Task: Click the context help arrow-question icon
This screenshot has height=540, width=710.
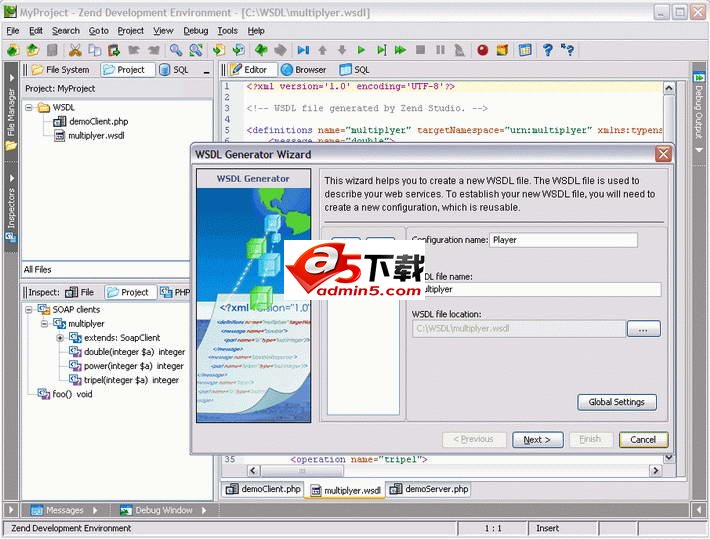Action: pyautogui.click(x=567, y=49)
